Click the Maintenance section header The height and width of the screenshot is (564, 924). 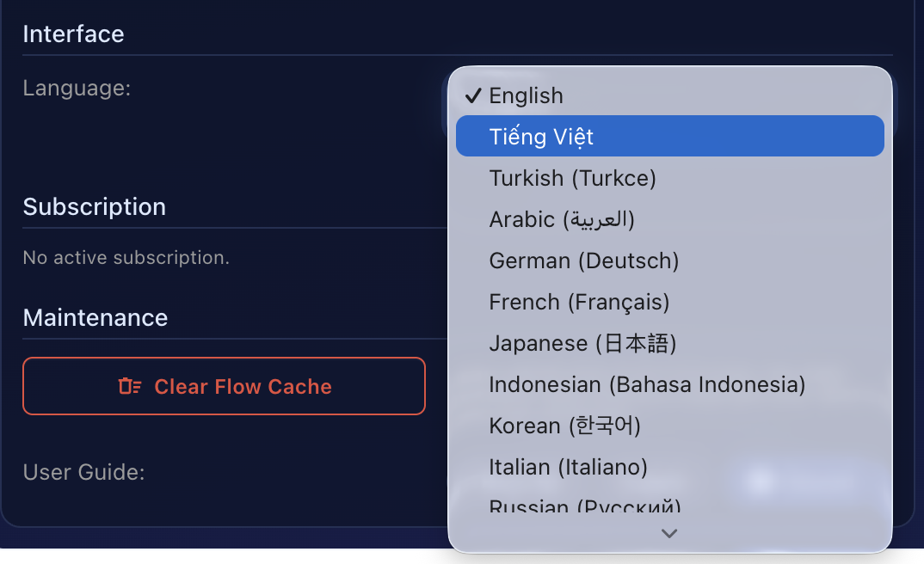(x=95, y=317)
